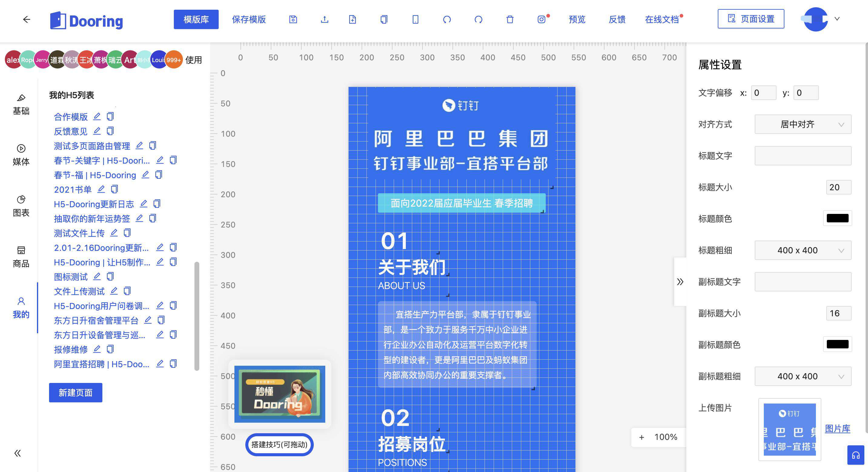Open the 副标题粗细 dropdown

(x=803, y=376)
